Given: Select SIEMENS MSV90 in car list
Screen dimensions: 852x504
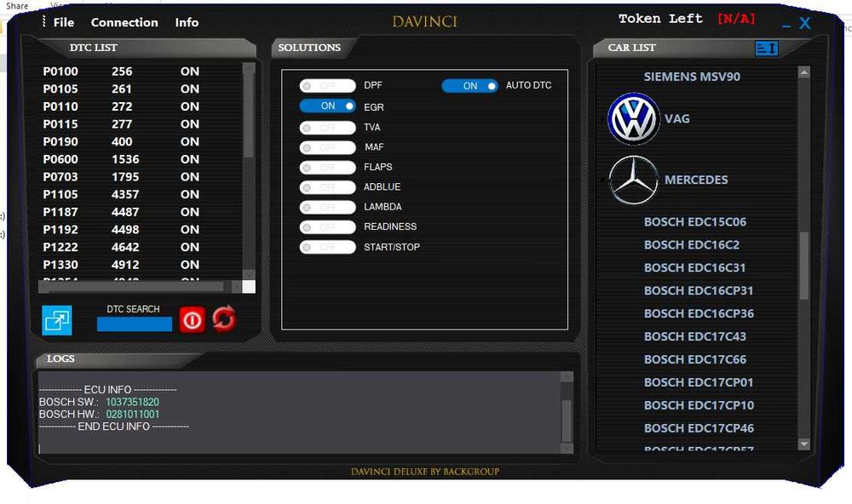Looking at the screenshot, I should [x=692, y=77].
